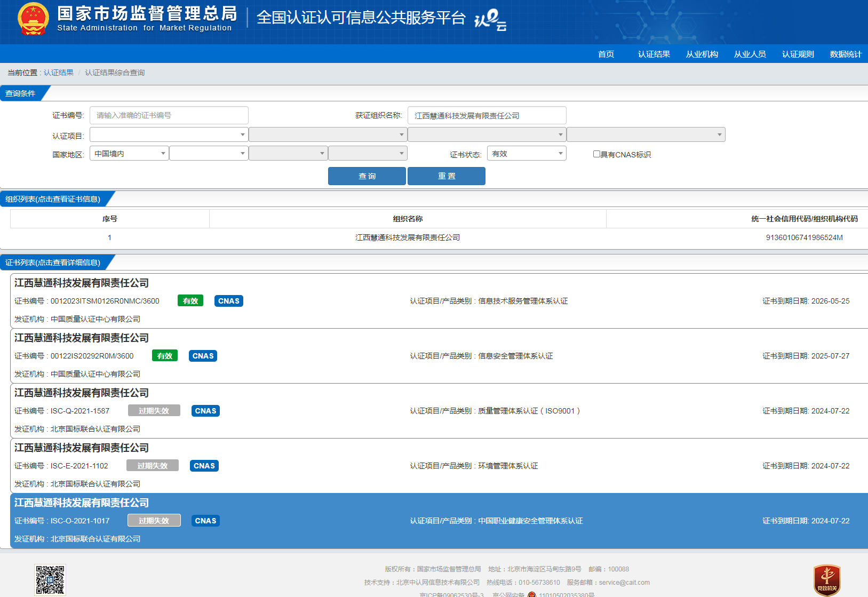Go to 首页 in navigation bar

pyautogui.click(x=606, y=54)
